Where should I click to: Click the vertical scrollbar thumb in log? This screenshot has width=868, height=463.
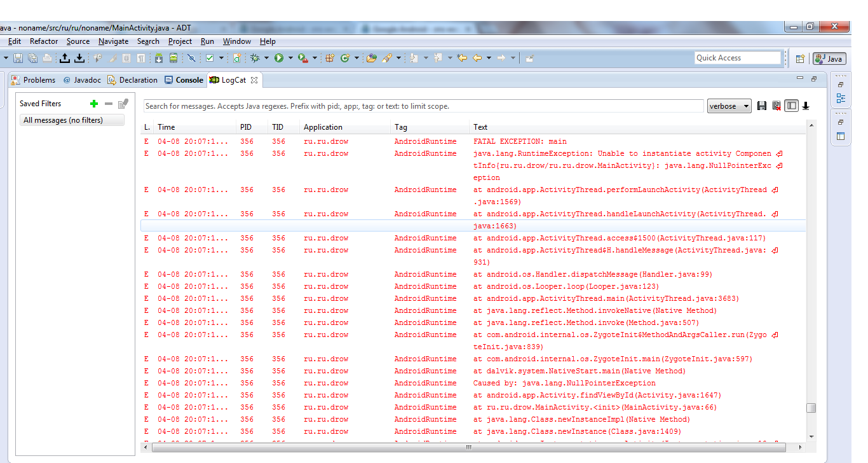[811, 408]
